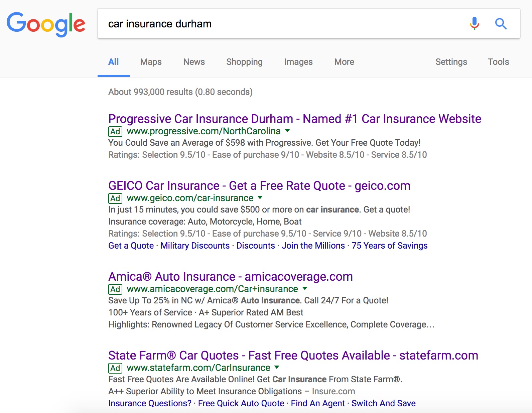This screenshot has height=413, width=532.
Task: Click the State Farm Fast Free Quotes description
Action: point(255,379)
